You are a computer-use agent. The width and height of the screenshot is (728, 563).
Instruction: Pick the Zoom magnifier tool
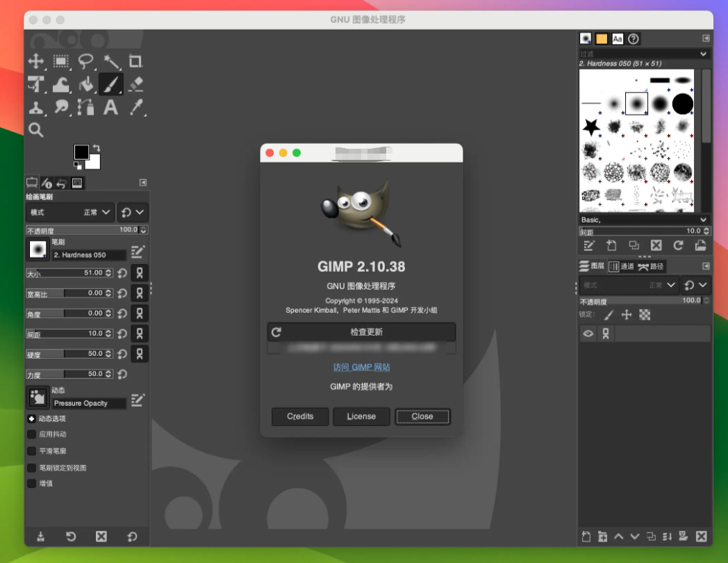pos(35,130)
